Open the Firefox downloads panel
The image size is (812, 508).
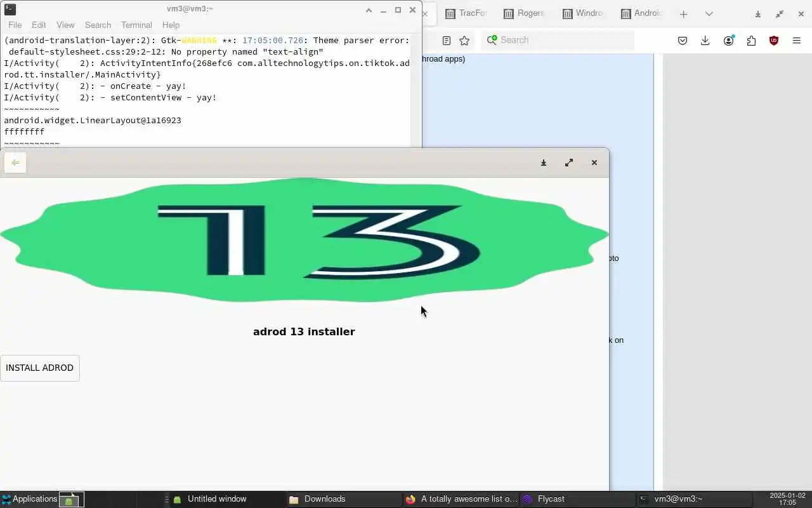pos(705,41)
